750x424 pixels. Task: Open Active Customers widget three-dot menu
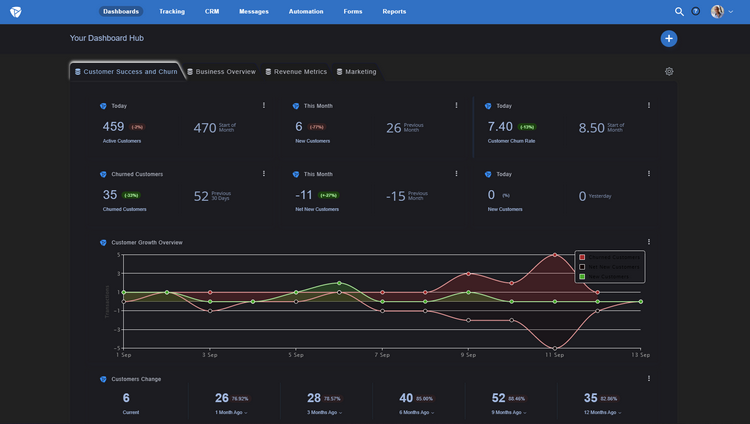point(264,105)
